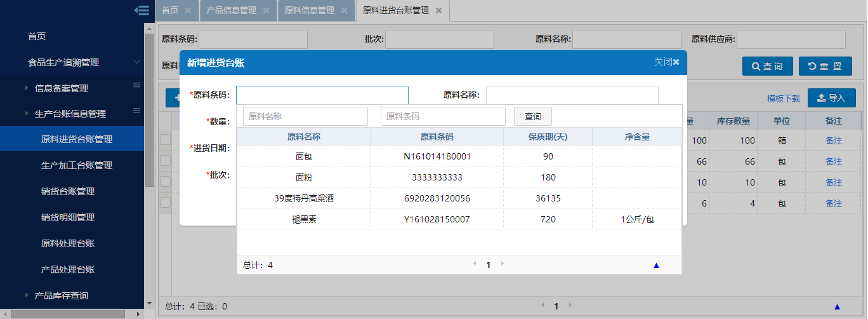Click the list icon beside 信息备案管理
Screen dimensions: 868x319
(136, 85)
